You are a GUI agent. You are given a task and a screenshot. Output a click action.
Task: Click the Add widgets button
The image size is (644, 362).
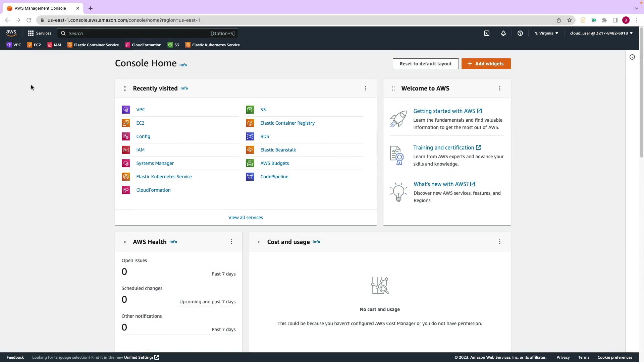pos(486,64)
